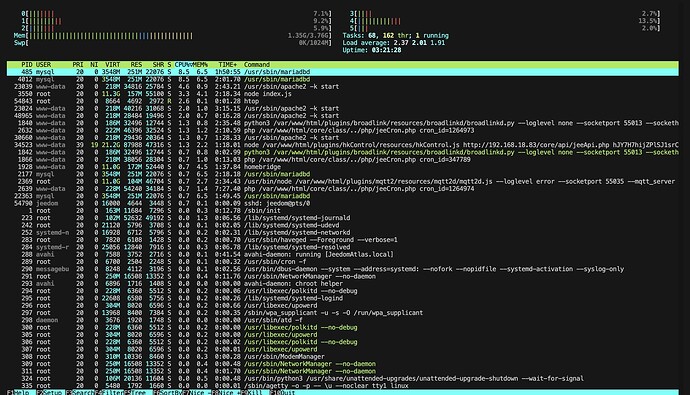The height and width of the screenshot is (395, 690).
Task: Click F10 Quit to exit htop
Action: coord(282,392)
